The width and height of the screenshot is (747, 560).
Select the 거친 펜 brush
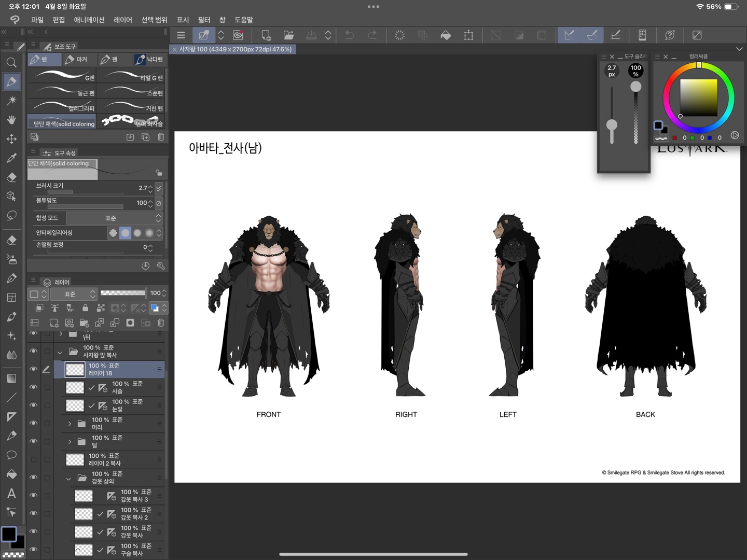click(x=131, y=106)
